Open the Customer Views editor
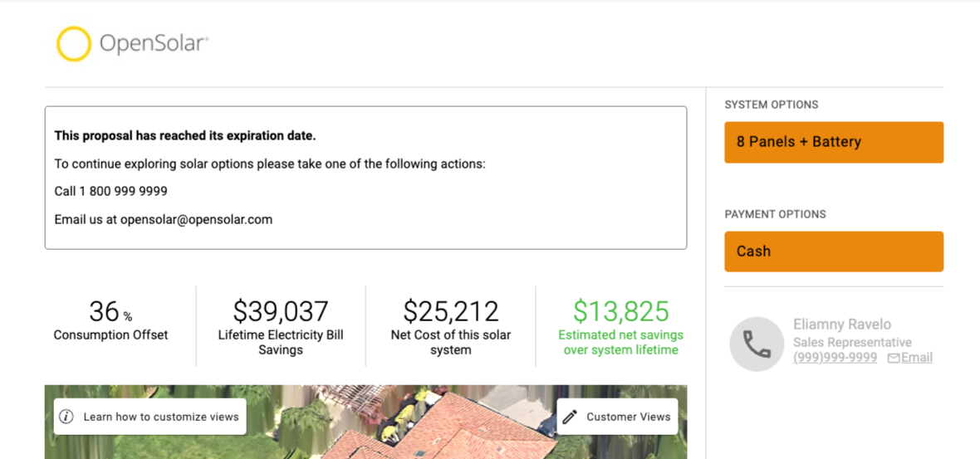Image resolution: width=980 pixels, height=459 pixels. [x=617, y=417]
